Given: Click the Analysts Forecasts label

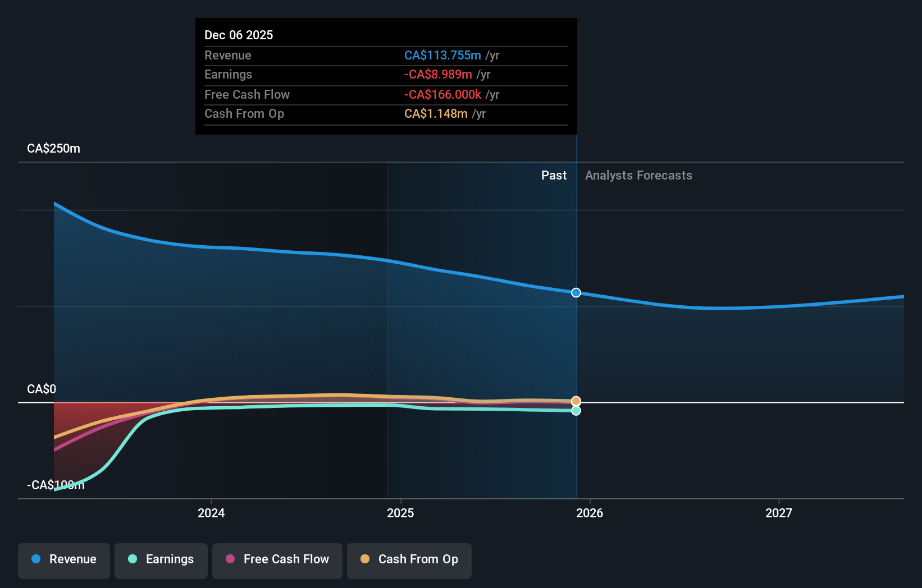Looking at the screenshot, I should 638,176.
